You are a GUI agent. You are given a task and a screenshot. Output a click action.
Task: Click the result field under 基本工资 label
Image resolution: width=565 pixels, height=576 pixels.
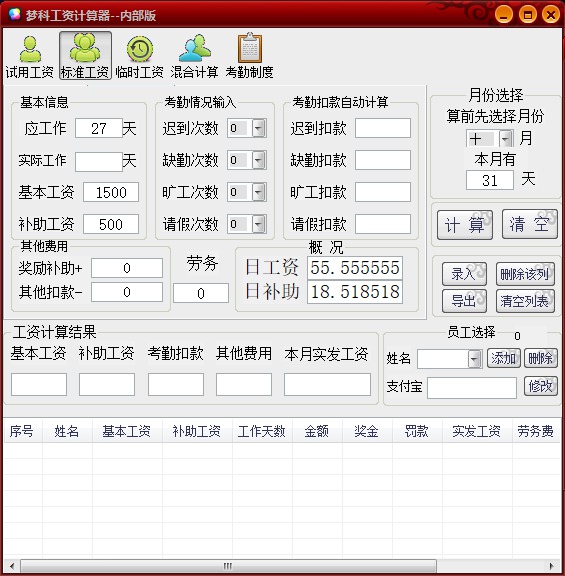[x=39, y=385]
